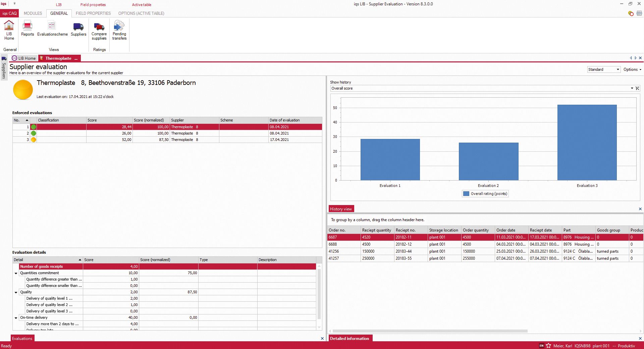Click the Storage location column header
Image resolution: width=644 pixels, height=349 pixels.
[444, 230]
